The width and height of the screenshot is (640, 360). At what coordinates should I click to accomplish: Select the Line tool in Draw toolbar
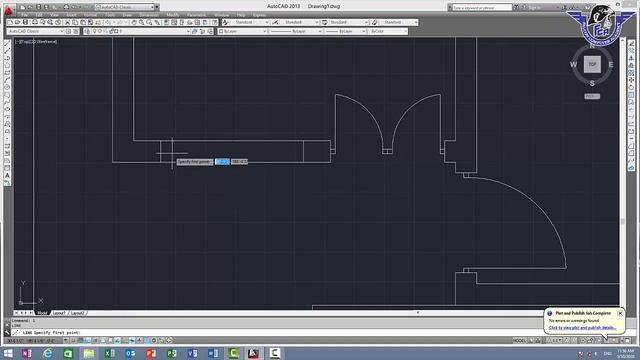click(x=7, y=44)
